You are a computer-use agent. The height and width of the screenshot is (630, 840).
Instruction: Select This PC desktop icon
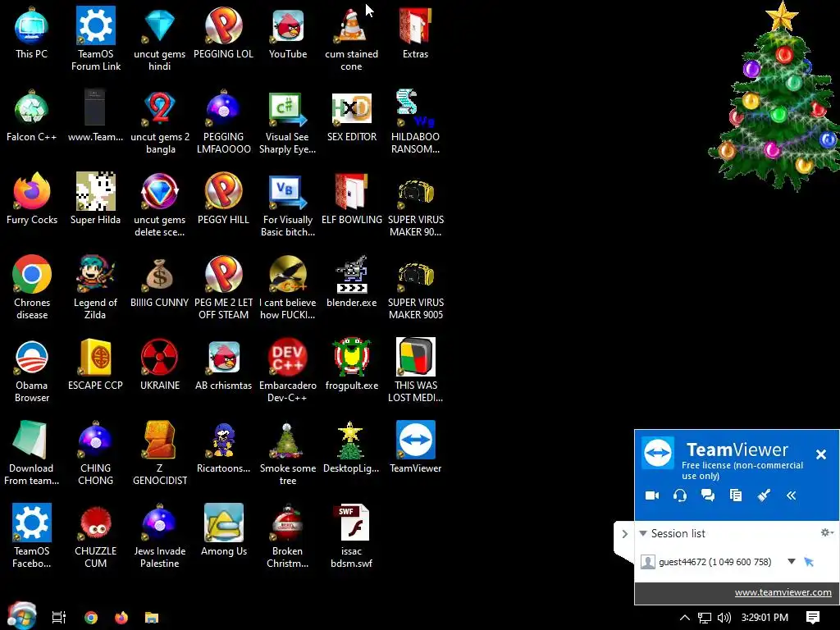click(x=32, y=33)
